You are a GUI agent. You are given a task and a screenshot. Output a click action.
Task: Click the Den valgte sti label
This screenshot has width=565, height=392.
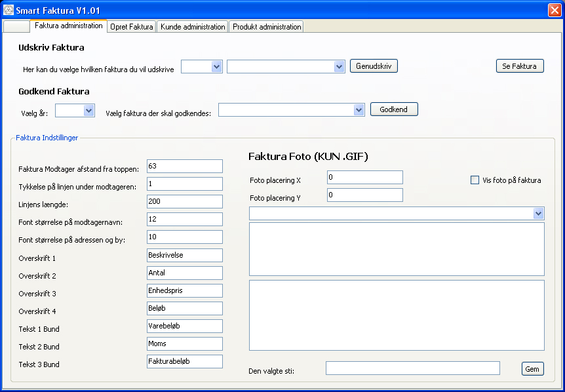point(271,371)
